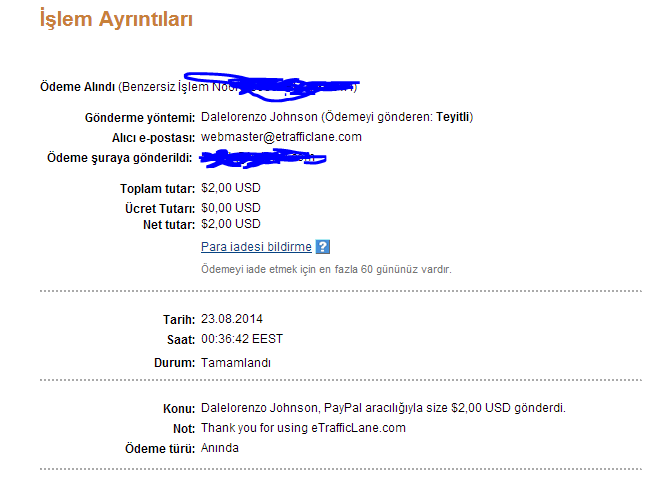The height and width of the screenshot is (494, 657).
Task: Click the sender name Dalelorenzo Johnson
Action: tap(259, 117)
